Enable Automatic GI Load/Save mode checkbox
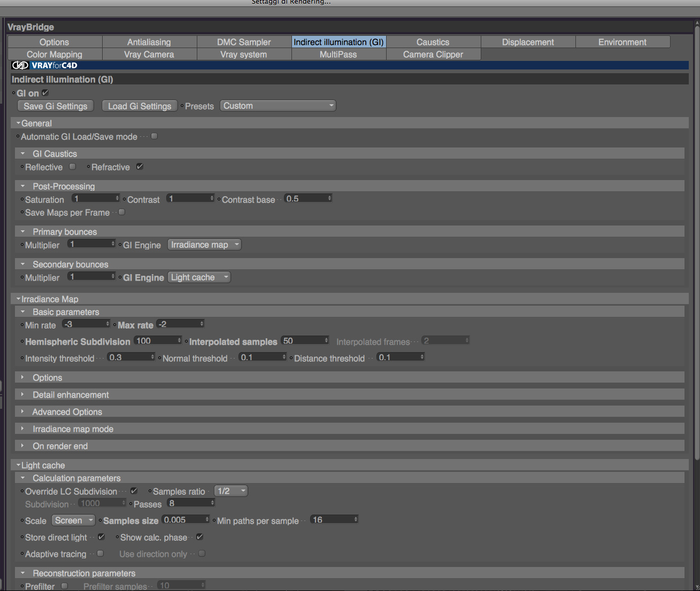The height and width of the screenshot is (591, 700). point(155,136)
